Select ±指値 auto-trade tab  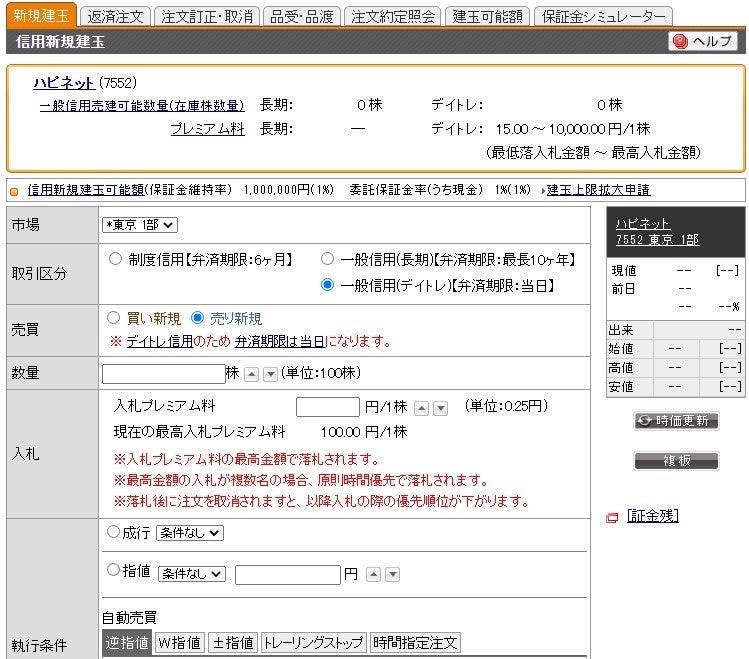click(x=233, y=642)
